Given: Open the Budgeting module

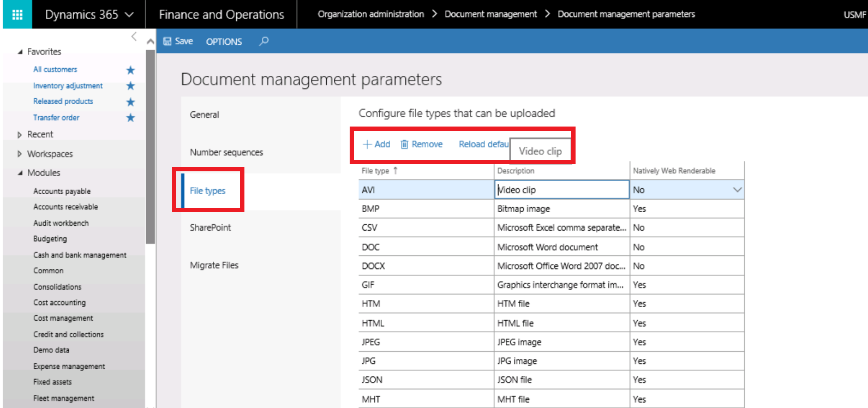Looking at the screenshot, I should click(50, 239).
